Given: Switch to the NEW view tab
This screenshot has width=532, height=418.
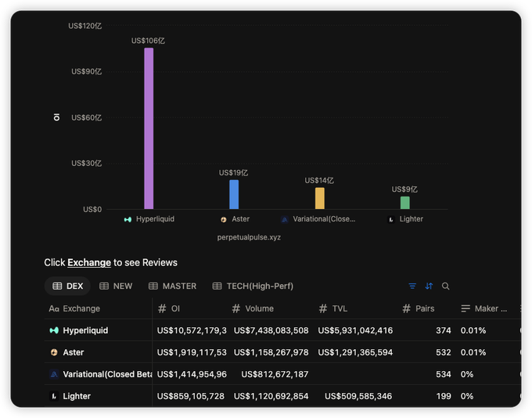Looking at the screenshot, I should point(116,286).
